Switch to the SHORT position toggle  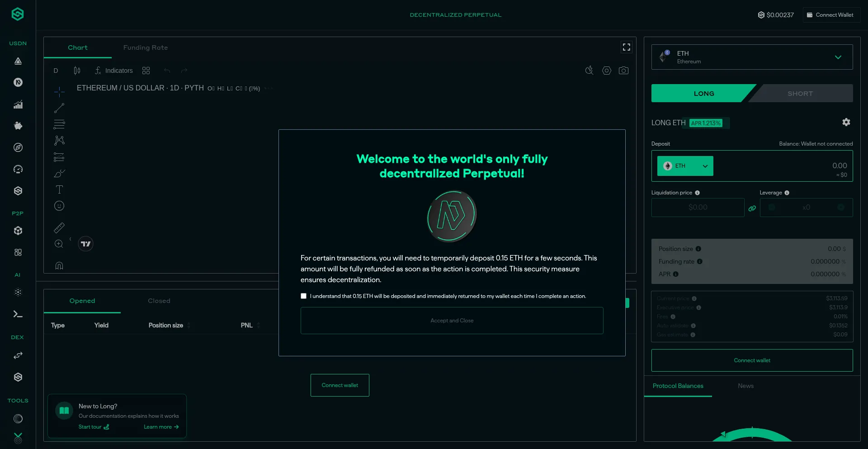click(800, 94)
